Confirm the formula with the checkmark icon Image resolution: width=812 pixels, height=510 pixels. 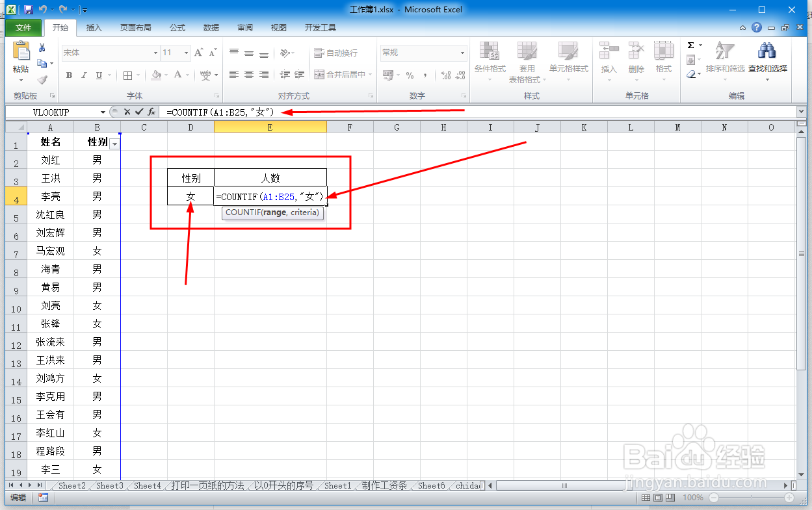[x=139, y=112]
